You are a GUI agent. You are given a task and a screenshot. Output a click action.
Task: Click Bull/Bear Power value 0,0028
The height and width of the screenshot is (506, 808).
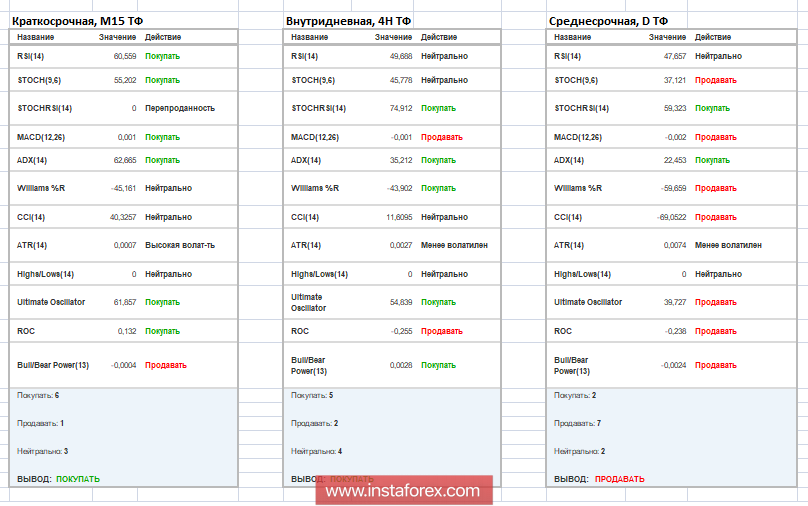401,365
